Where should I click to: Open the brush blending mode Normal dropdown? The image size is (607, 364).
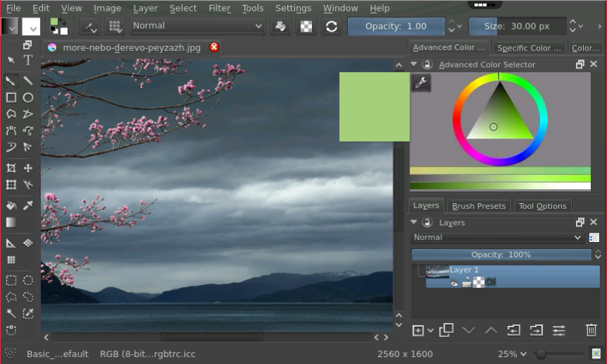tap(197, 26)
